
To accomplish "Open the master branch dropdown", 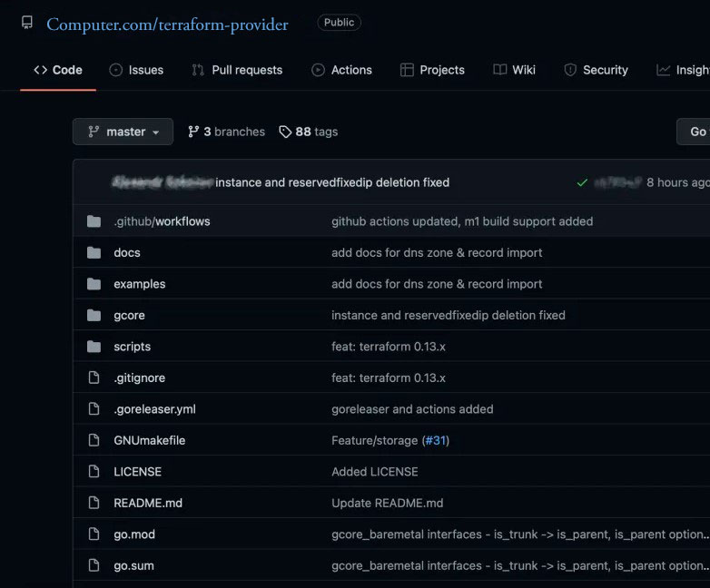I will tap(123, 132).
